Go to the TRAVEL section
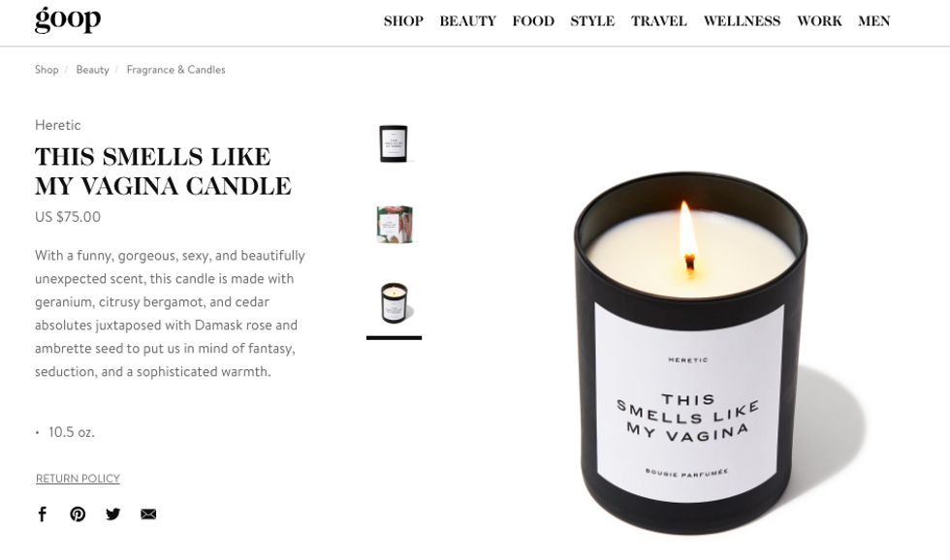950x560 pixels. pyautogui.click(x=659, y=21)
